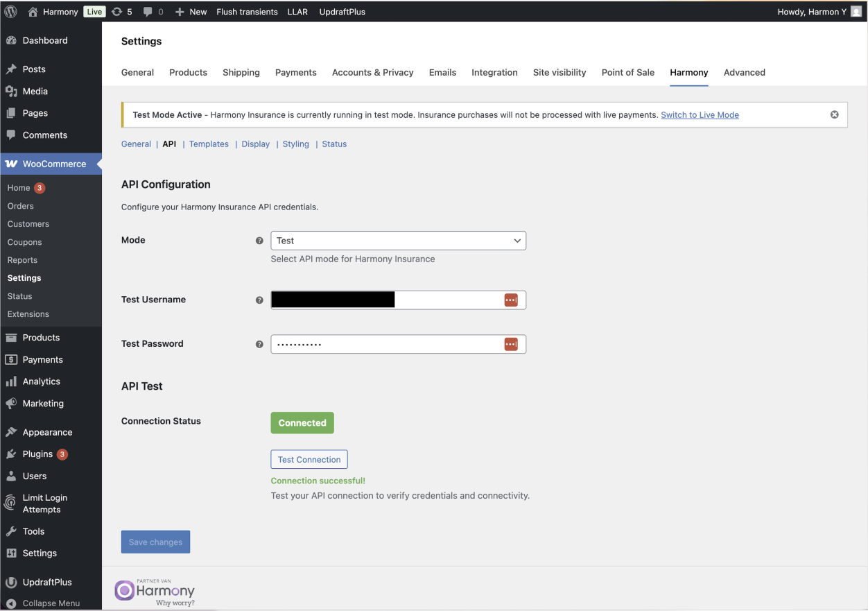
Task: Dismiss the Test Mode Active notice
Action: (x=835, y=114)
